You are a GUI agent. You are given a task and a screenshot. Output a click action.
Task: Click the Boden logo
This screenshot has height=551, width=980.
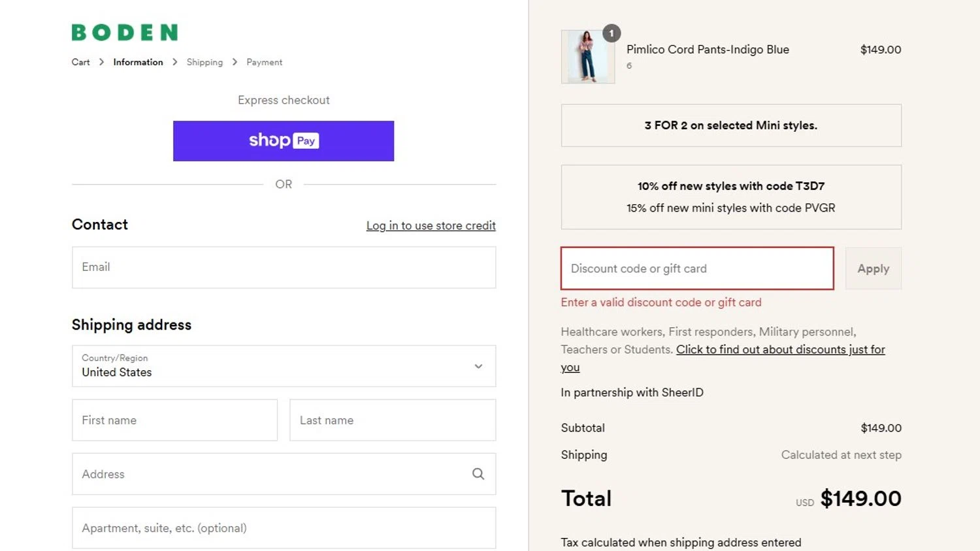coord(124,32)
